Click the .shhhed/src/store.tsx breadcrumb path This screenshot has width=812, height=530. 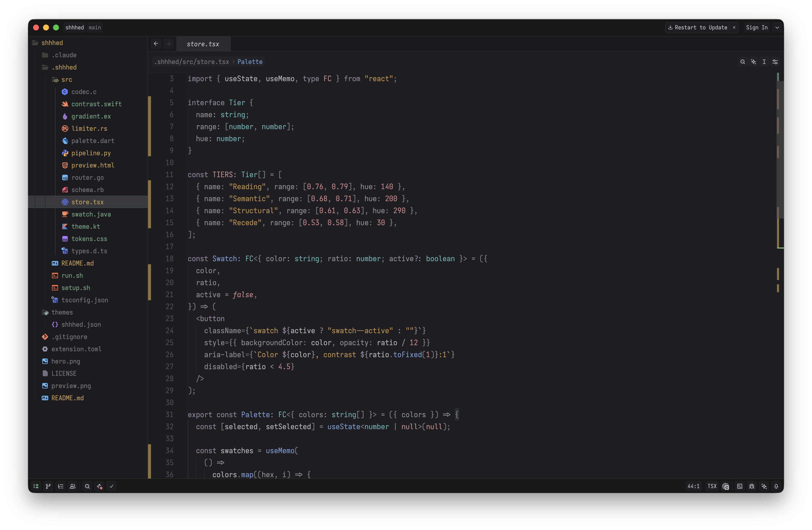(x=191, y=62)
